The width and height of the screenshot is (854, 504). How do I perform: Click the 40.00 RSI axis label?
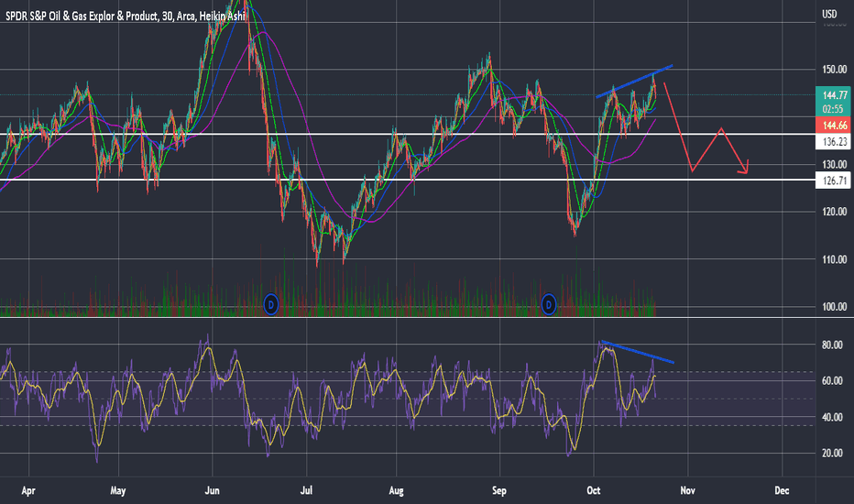[832, 417]
